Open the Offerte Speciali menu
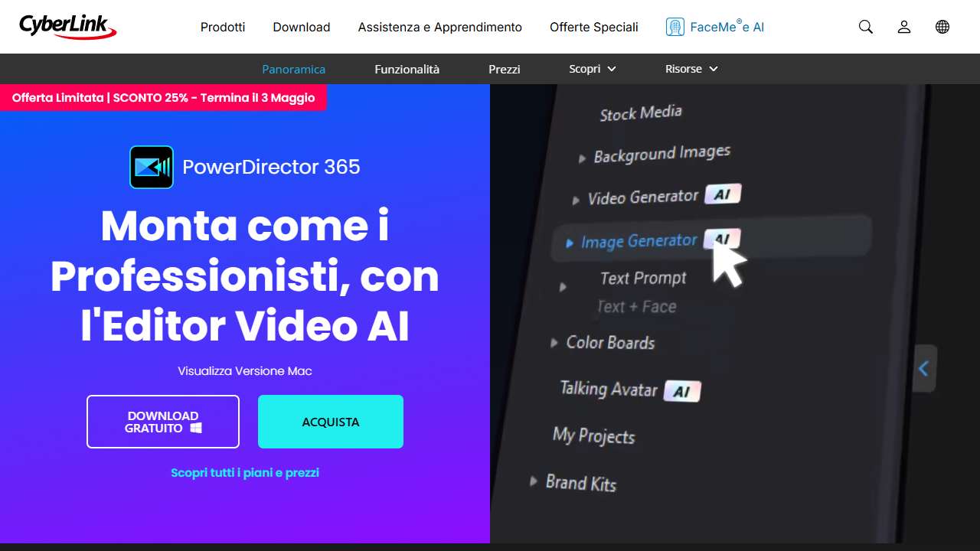Image resolution: width=980 pixels, height=551 pixels. tap(594, 27)
